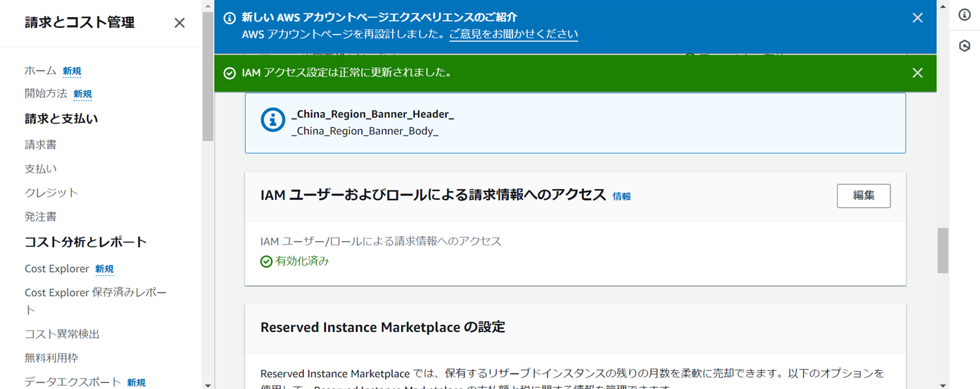
Task: Click the 有効化済み status check icon
Action: click(x=267, y=262)
